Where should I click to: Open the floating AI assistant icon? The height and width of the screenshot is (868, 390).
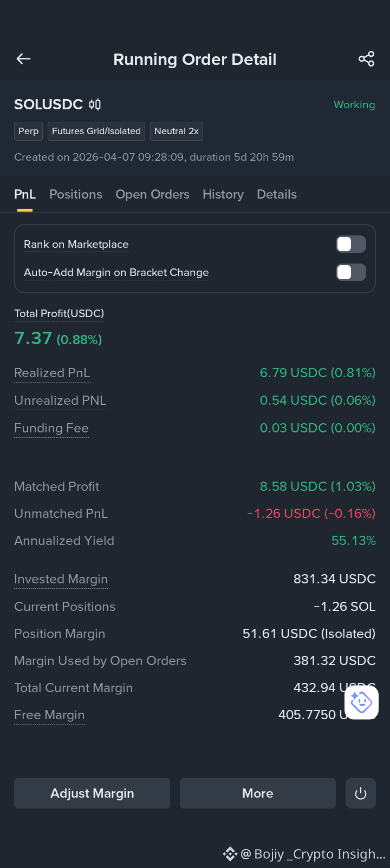(361, 702)
